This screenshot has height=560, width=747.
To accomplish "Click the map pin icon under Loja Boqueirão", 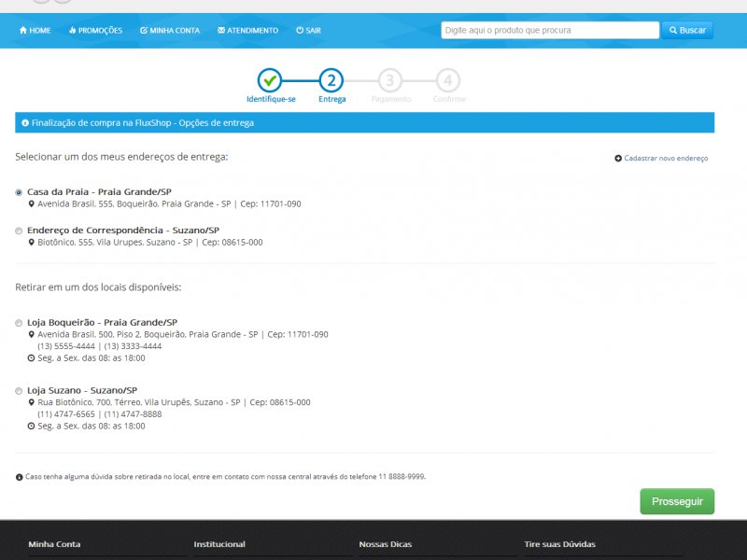I will pyautogui.click(x=32, y=334).
